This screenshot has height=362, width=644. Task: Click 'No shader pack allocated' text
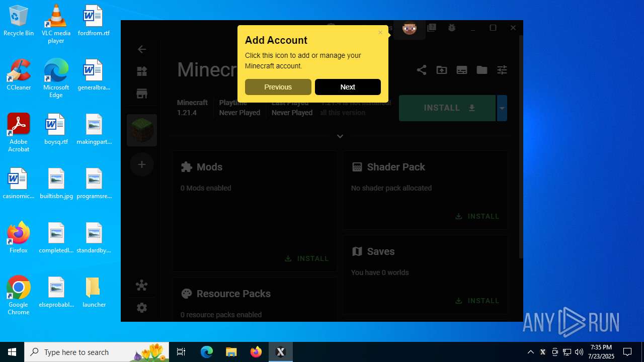coord(391,188)
